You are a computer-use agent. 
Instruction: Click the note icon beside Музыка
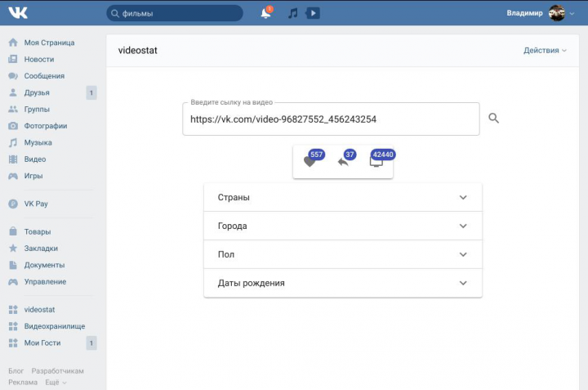[13, 142]
